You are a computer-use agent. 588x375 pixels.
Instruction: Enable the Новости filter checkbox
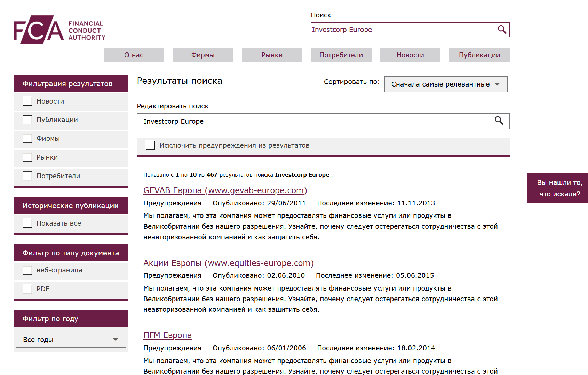pyautogui.click(x=27, y=101)
